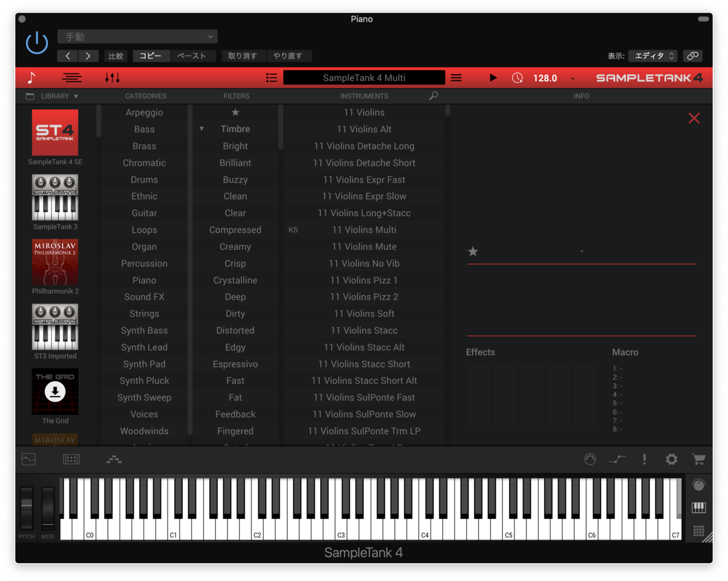Click the SampleTank 4 Multi name field
Viewport: 728px width, 581px height.
pos(364,78)
